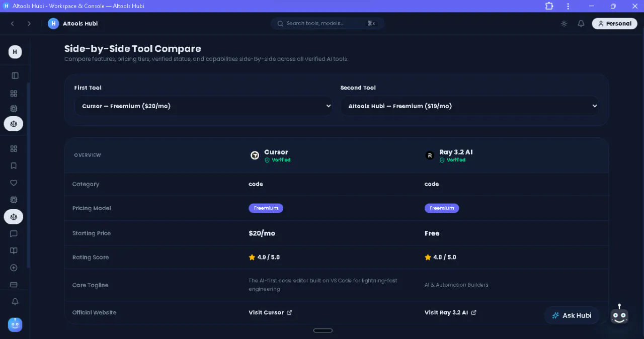The width and height of the screenshot is (644, 339).
Task: Open the grid icon directly above the bookmark icon
Action: click(14, 149)
